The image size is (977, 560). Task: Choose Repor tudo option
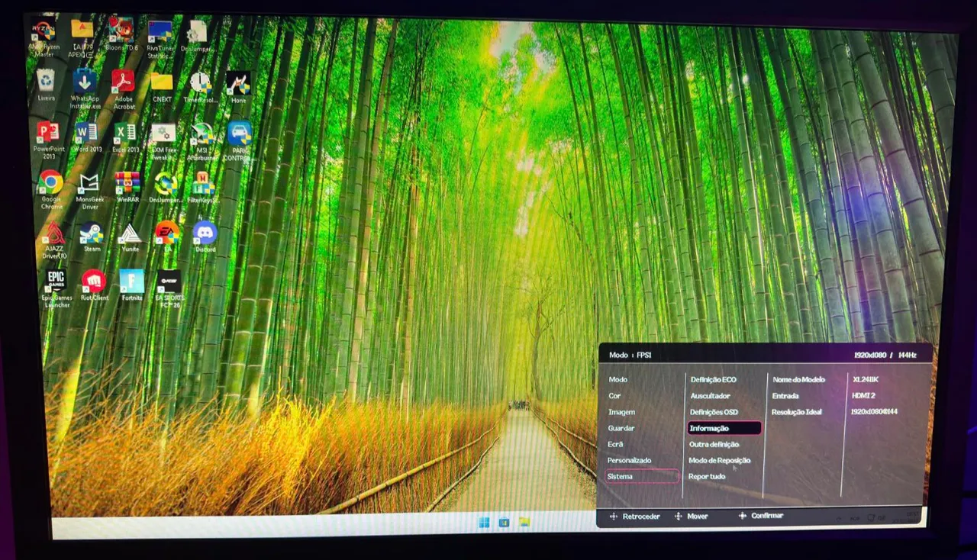pos(707,477)
